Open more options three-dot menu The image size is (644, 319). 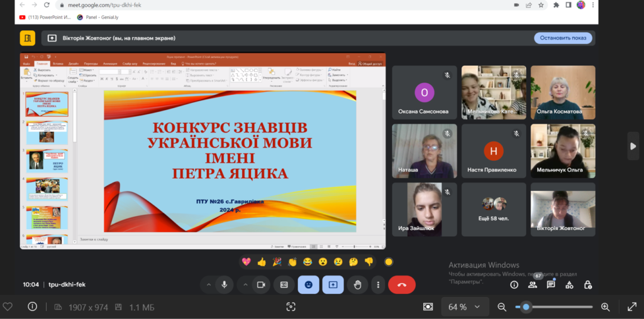pyautogui.click(x=378, y=284)
